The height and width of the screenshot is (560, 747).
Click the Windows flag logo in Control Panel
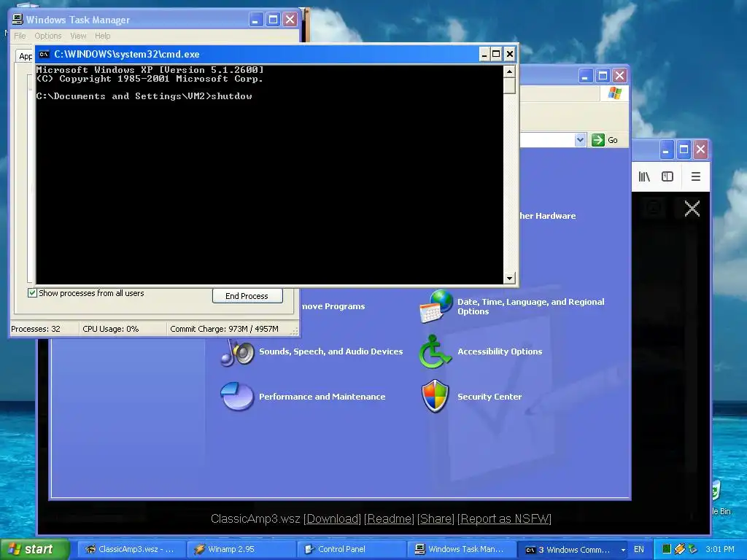coord(614,93)
